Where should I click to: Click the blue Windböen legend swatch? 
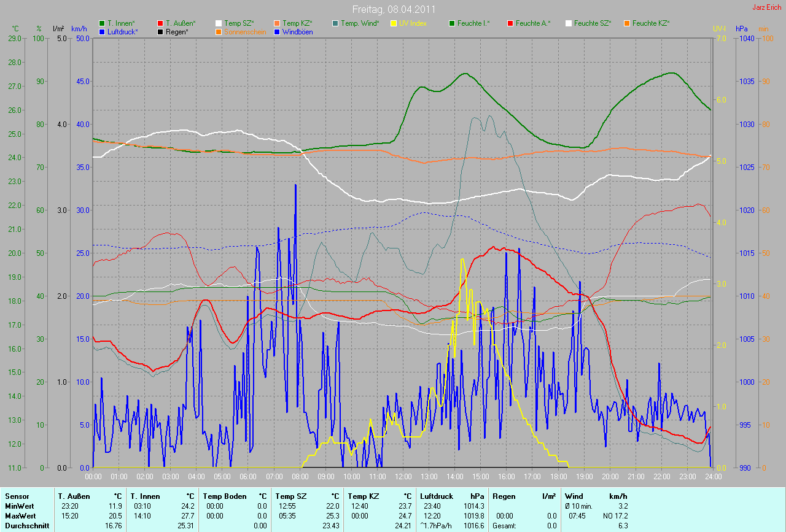(x=277, y=32)
